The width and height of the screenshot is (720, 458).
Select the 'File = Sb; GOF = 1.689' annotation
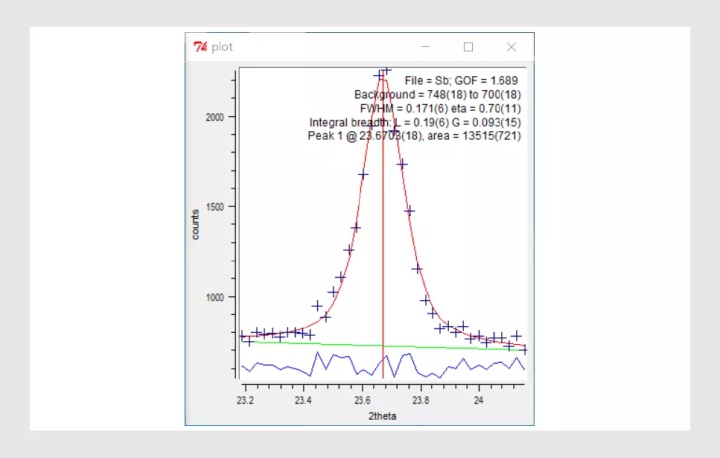click(461, 81)
